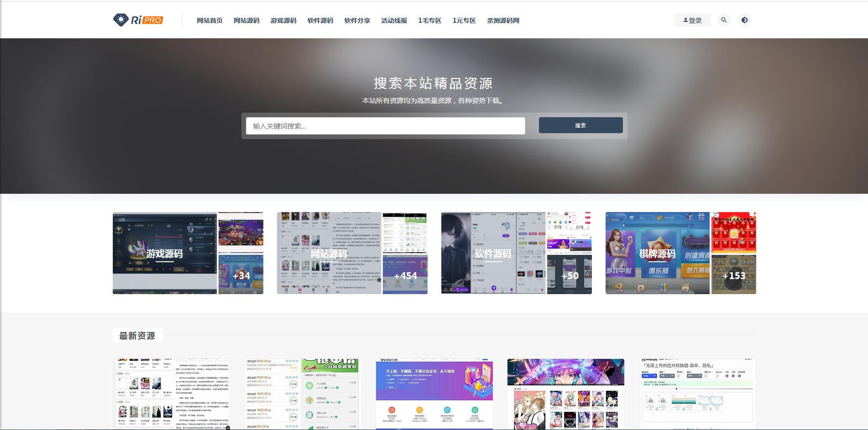Image resolution: width=868 pixels, height=430 pixels.
Task: Click the 搜索本站精品资源 headline
Action: (x=433, y=83)
